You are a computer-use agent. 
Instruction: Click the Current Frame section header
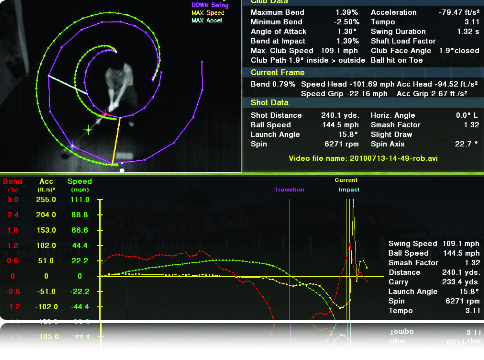277,72
